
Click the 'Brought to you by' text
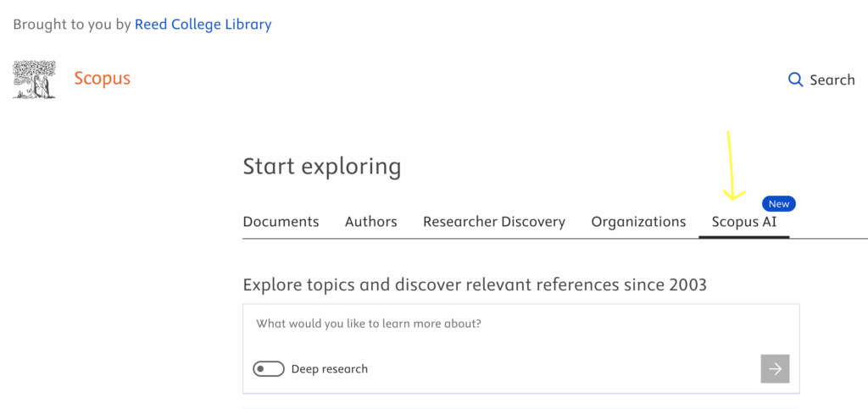[x=72, y=25]
